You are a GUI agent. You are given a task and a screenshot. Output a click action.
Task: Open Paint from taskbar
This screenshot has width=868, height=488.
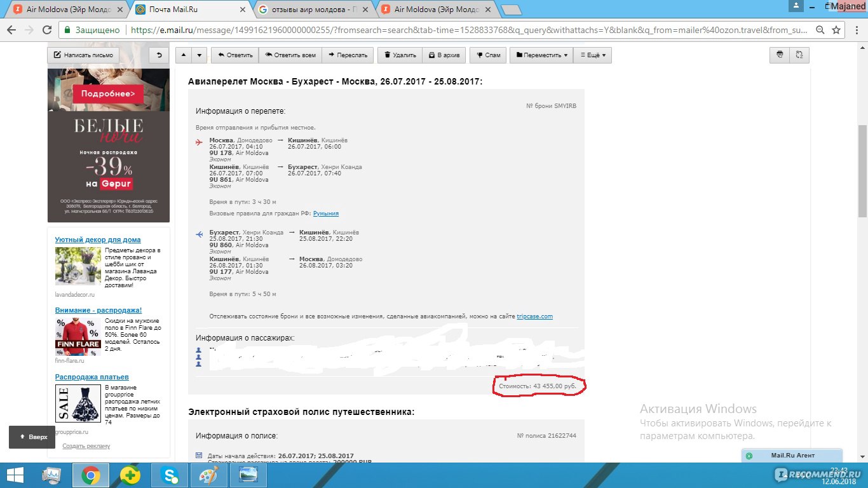pos(208,475)
